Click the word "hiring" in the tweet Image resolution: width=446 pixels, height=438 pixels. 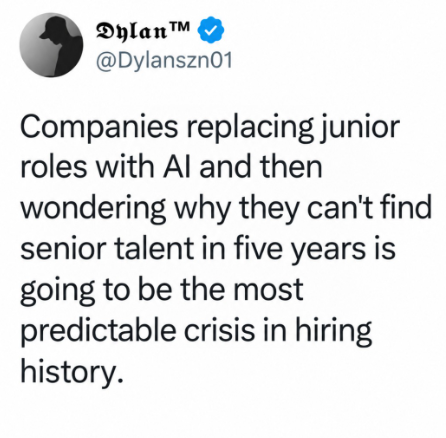pos(332,330)
